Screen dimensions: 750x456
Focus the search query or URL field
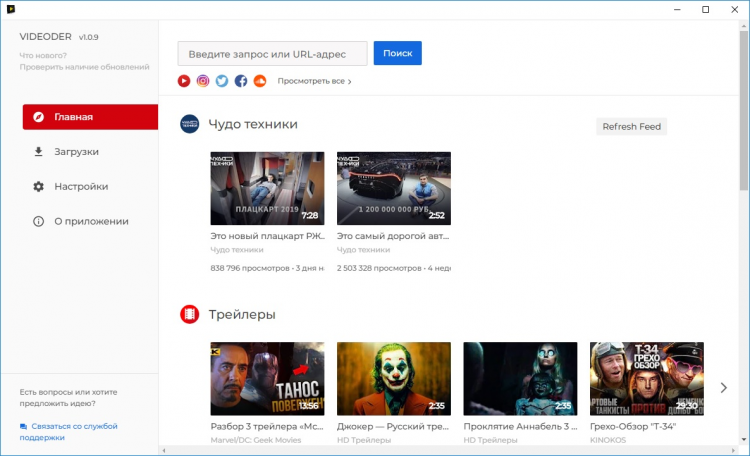(272, 53)
